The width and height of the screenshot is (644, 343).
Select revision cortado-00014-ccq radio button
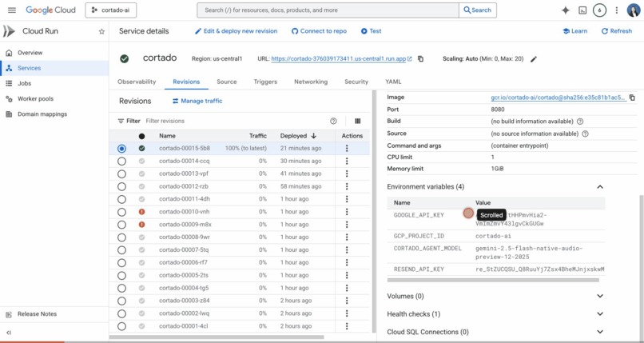click(x=121, y=161)
